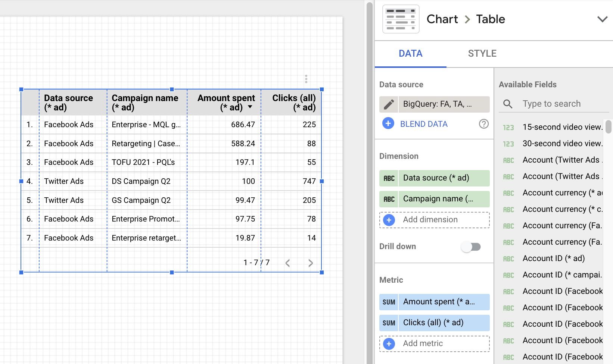Click the canvas vertical scrollbar

370,183
